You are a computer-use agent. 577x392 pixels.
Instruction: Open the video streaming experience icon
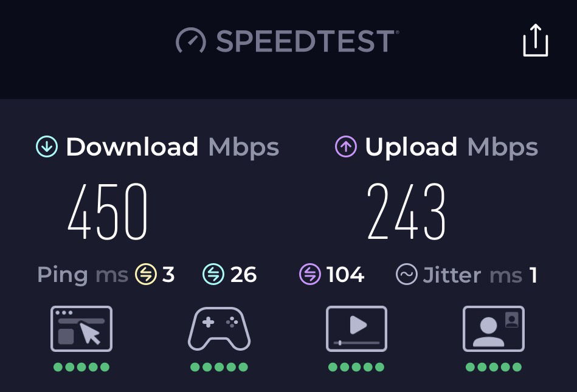(x=356, y=328)
